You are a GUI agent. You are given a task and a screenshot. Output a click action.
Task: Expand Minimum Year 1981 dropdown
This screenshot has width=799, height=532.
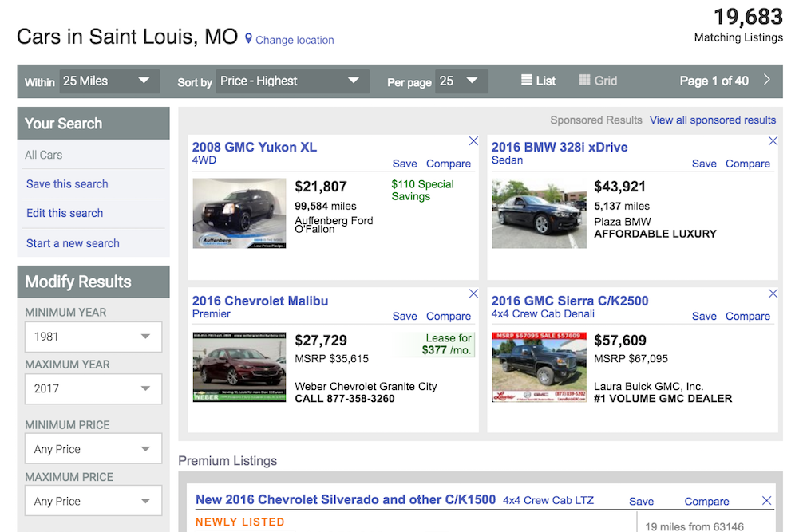(x=93, y=337)
